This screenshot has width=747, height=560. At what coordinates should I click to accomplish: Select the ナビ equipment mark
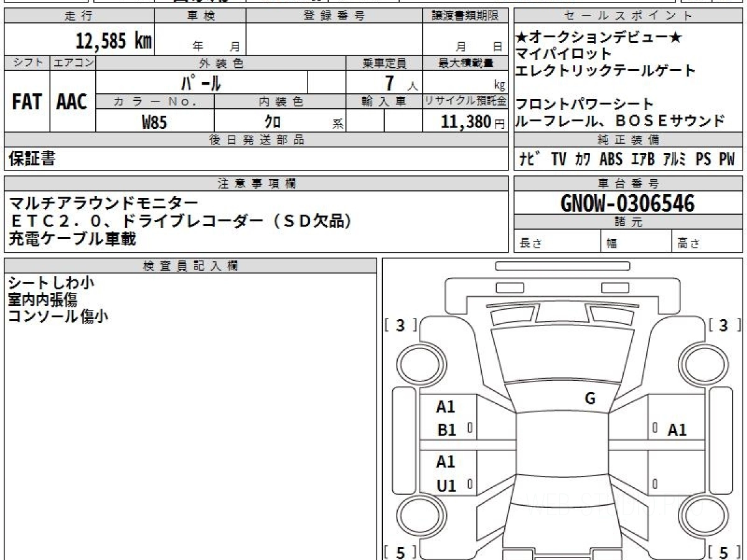529,159
